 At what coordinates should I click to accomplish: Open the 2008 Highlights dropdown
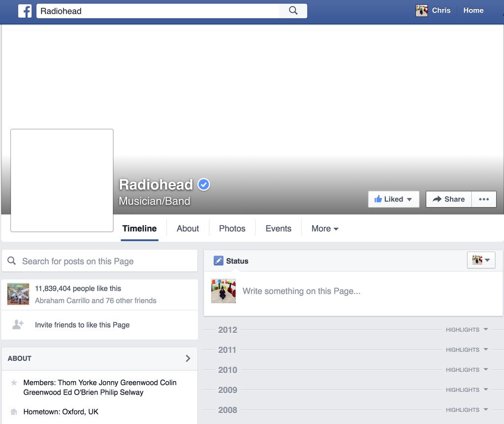[467, 410]
